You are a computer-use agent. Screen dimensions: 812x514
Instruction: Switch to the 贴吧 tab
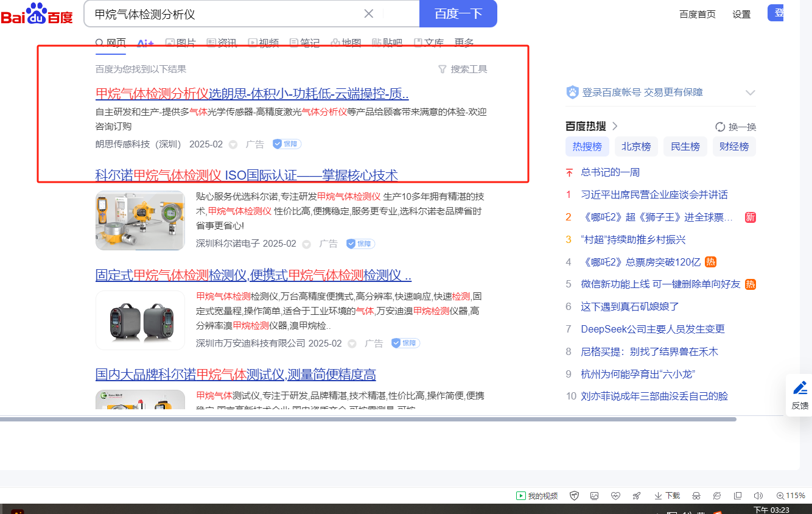click(x=387, y=43)
